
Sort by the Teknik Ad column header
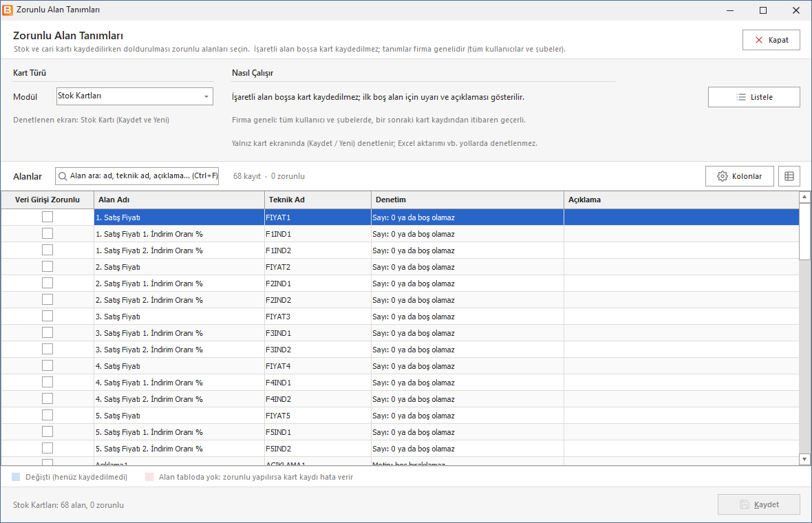click(318, 200)
